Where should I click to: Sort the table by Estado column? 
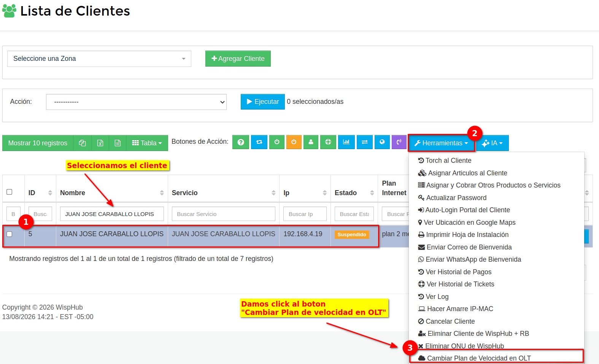click(372, 193)
